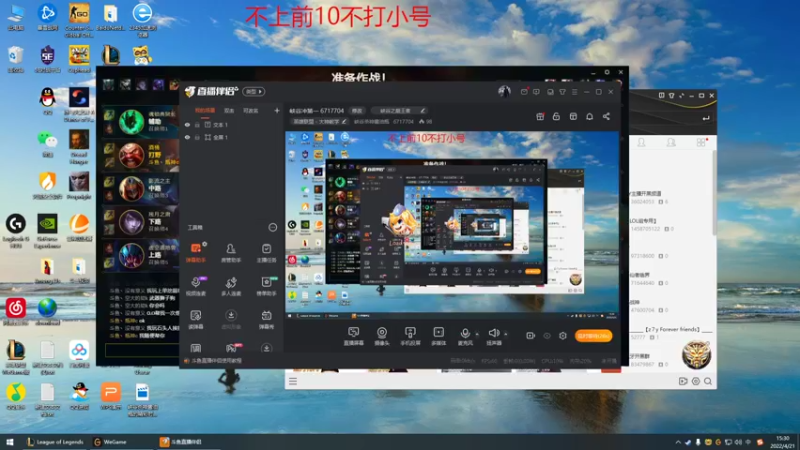The width and height of the screenshot is (800, 450).
Task: Open the 视频连麦 microphone tool
Action: [x=196, y=286]
